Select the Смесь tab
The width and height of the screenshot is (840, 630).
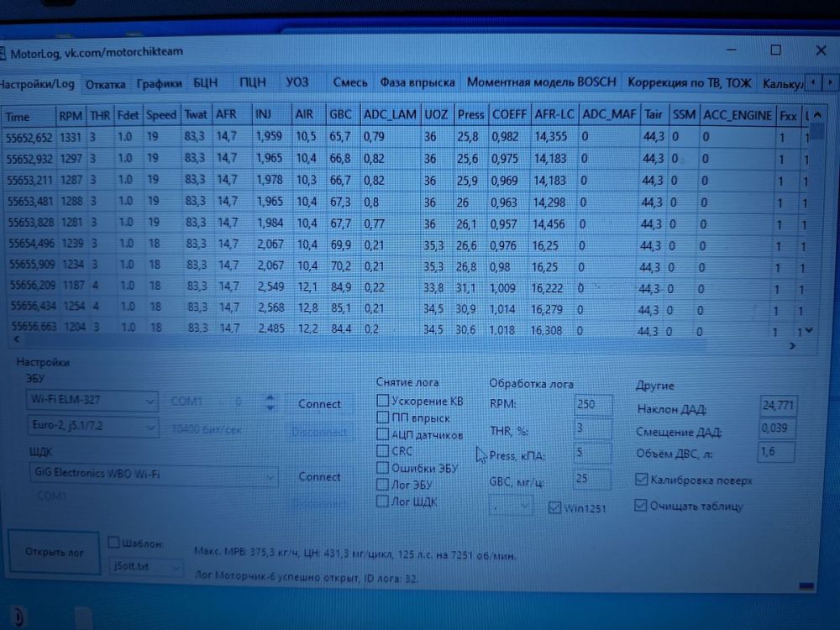[x=349, y=82]
